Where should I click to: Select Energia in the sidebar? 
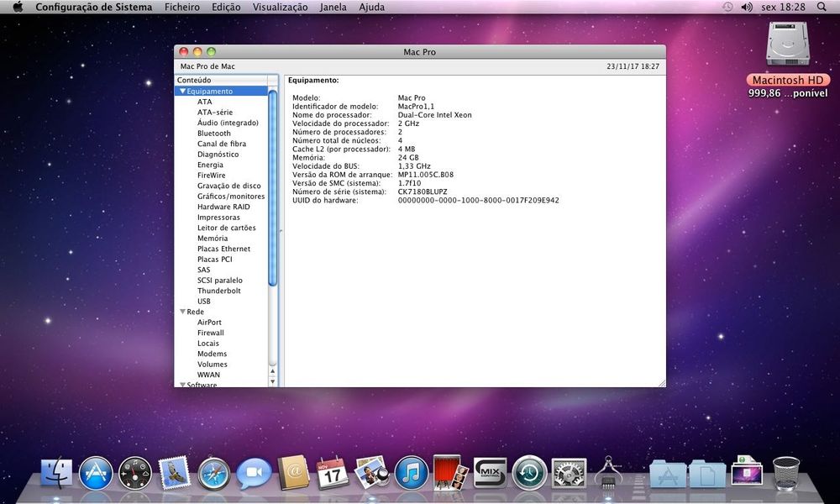[210, 165]
